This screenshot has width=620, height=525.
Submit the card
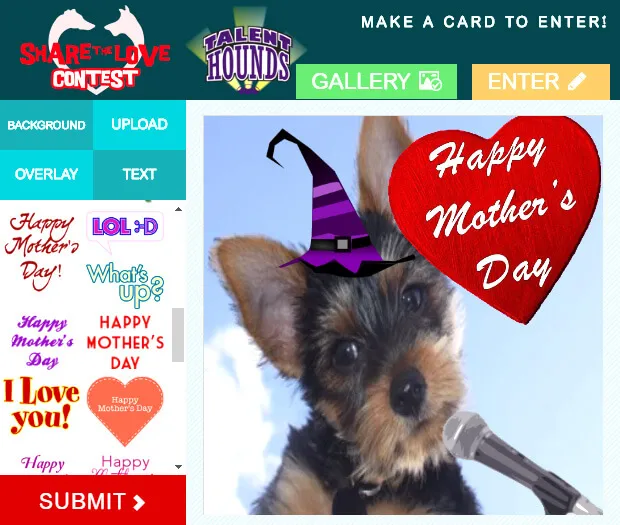click(93, 500)
